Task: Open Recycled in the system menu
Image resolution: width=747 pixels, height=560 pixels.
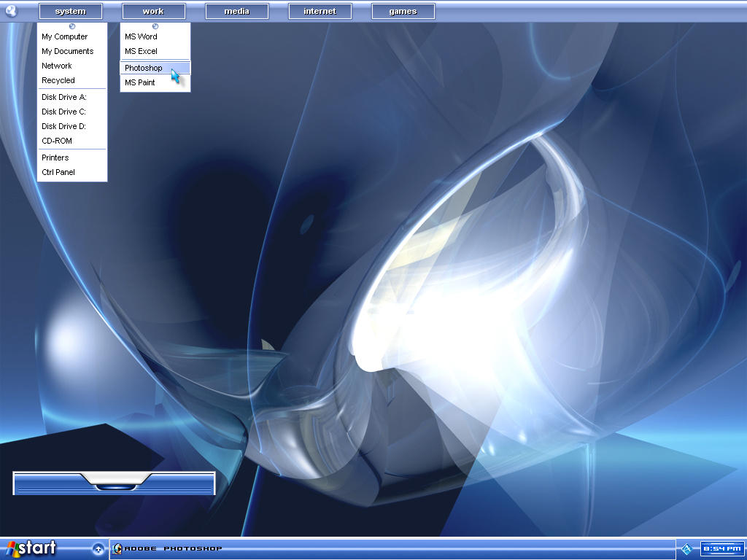Action: [x=72, y=80]
